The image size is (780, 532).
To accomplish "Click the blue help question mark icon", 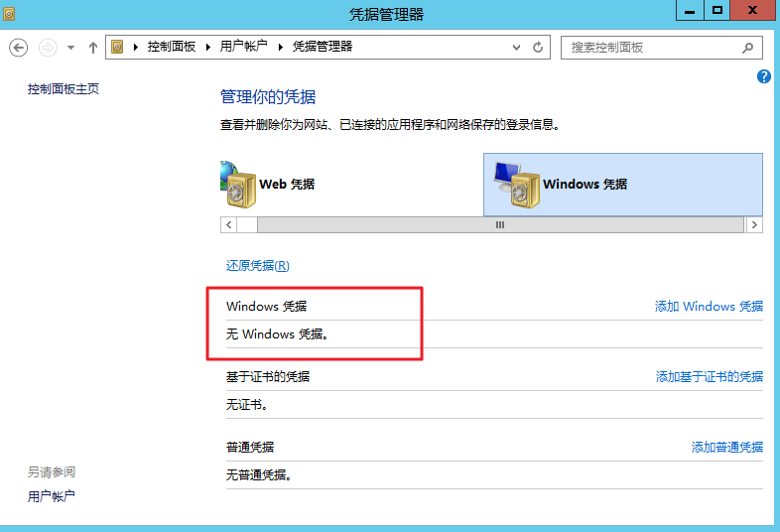I will (x=764, y=76).
